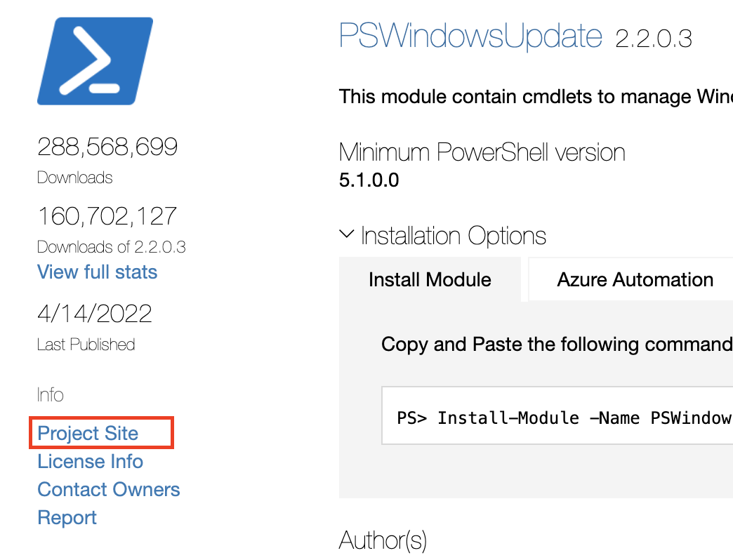Viewport: 733px width, 560px height.
Task: Click the blue PowerShell logo icon
Action: [95, 61]
